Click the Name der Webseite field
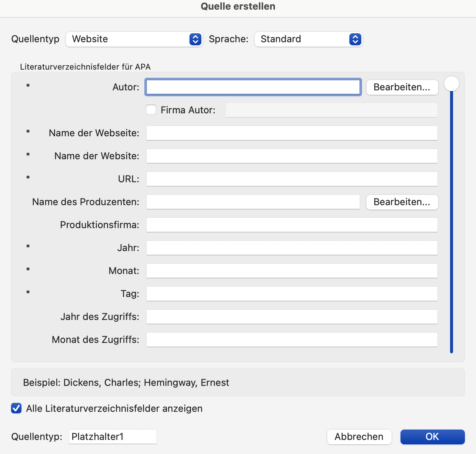 (x=292, y=133)
